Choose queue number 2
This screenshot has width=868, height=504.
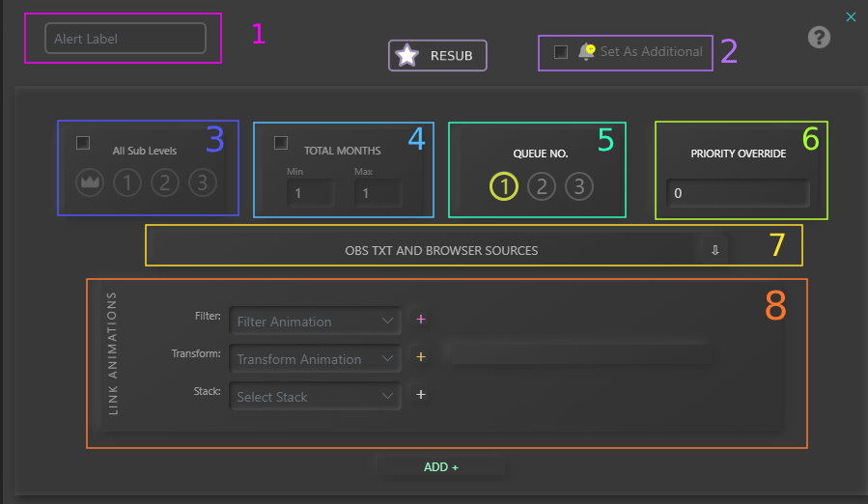[x=542, y=186]
